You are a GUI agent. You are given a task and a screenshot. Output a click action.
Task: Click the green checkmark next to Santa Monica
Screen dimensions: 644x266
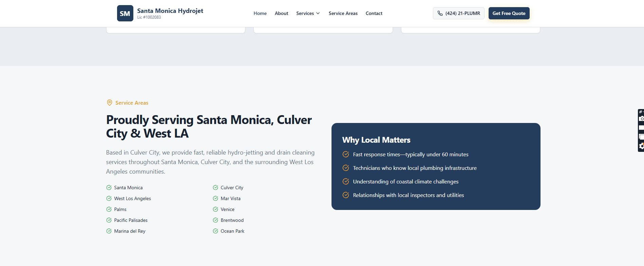[109, 188]
